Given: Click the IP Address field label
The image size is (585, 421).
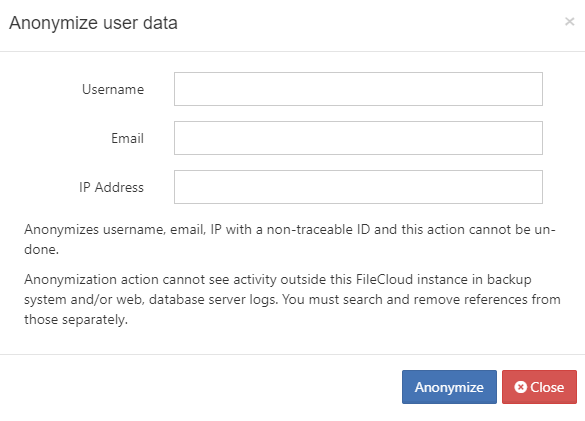Looking at the screenshot, I should [111, 187].
